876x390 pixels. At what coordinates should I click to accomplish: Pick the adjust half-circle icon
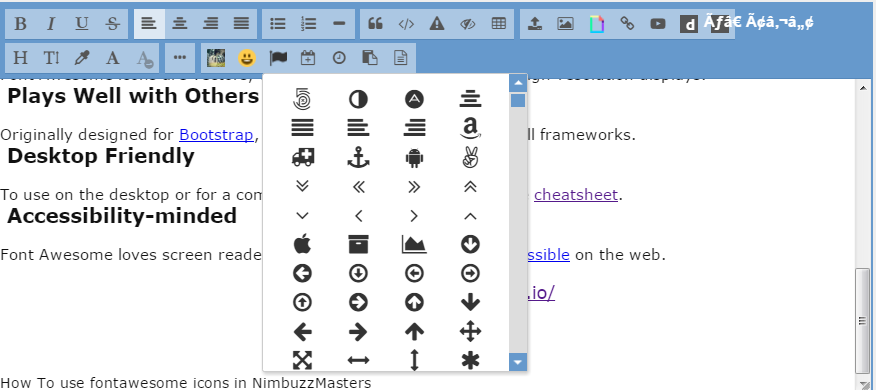[358, 99]
